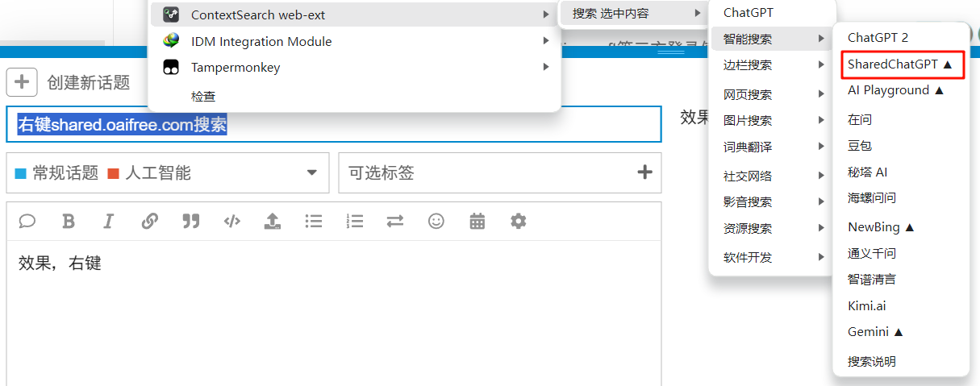This screenshot has height=386, width=980.
Task: Click the plus icon beside 创建新话题
Action: pyautogui.click(x=23, y=81)
